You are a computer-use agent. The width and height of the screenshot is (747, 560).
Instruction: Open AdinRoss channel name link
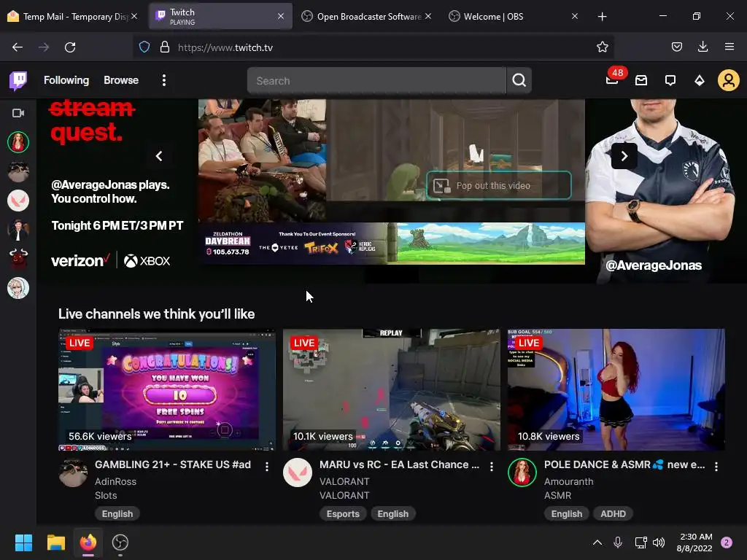pos(115,481)
